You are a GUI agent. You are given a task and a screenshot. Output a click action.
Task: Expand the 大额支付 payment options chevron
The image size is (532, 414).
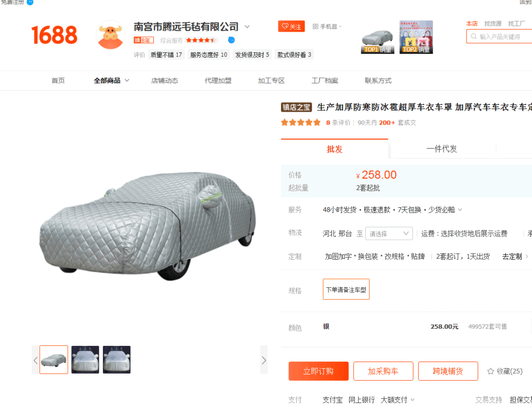(x=413, y=400)
